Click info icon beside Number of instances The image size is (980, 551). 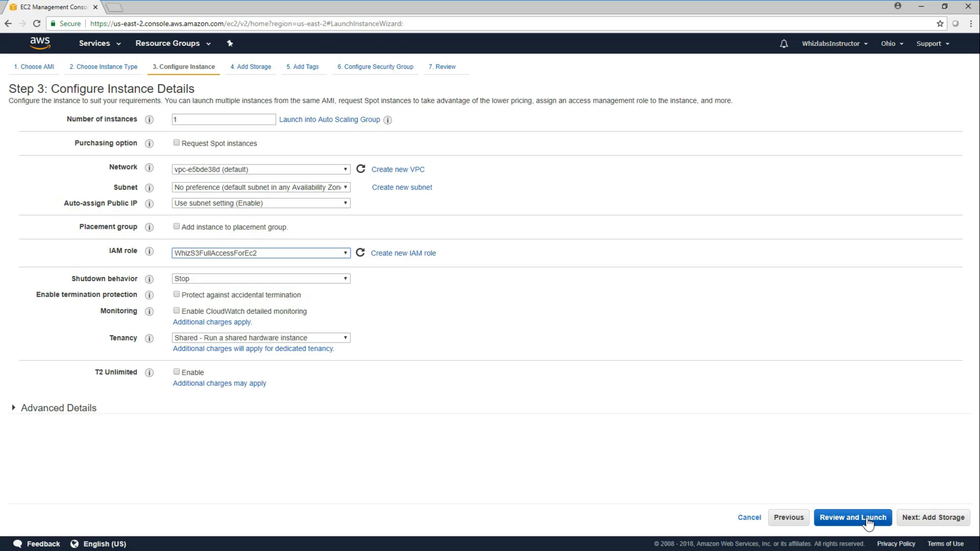point(149,119)
